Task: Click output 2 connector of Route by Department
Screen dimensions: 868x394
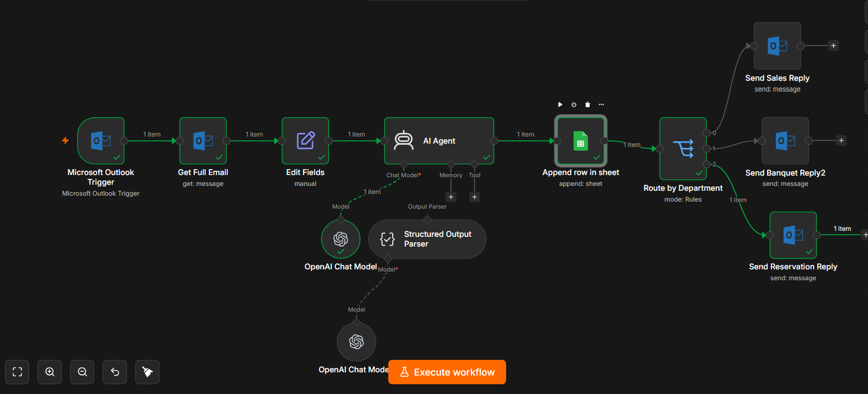Action: click(x=707, y=164)
